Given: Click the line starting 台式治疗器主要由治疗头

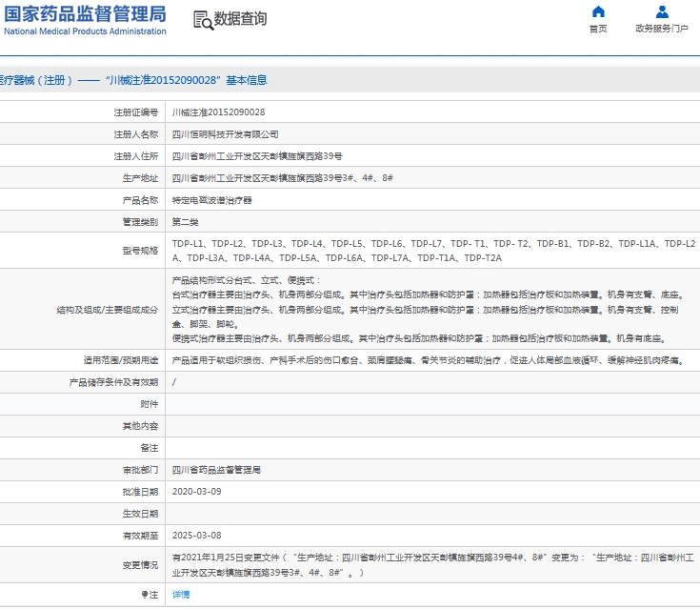Looking at the screenshot, I should (x=429, y=294).
